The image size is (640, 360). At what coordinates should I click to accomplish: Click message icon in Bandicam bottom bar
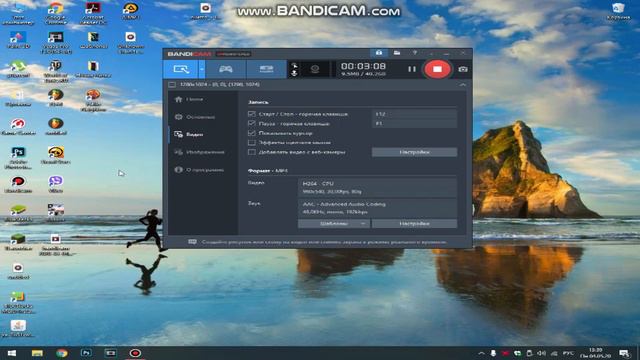coord(192,242)
